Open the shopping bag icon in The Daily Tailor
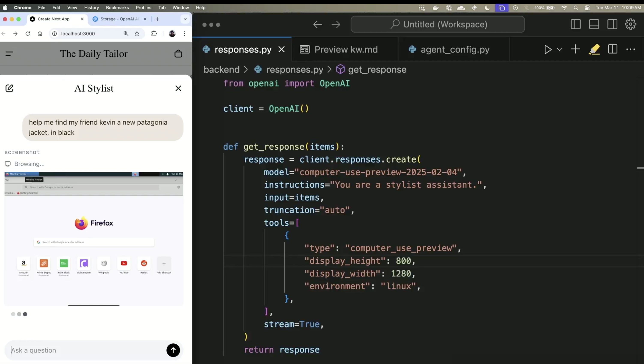Viewport: 644px width, 364px height. [178, 54]
